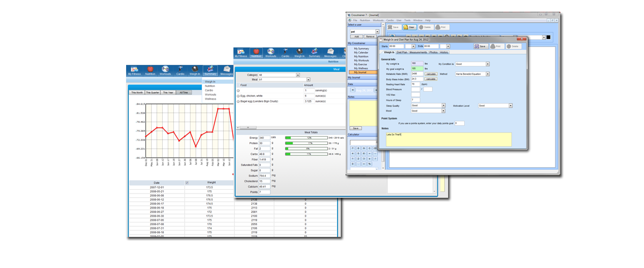Click Delete in the Journal window toolbar
This screenshot has width=644, height=268.
click(425, 27)
